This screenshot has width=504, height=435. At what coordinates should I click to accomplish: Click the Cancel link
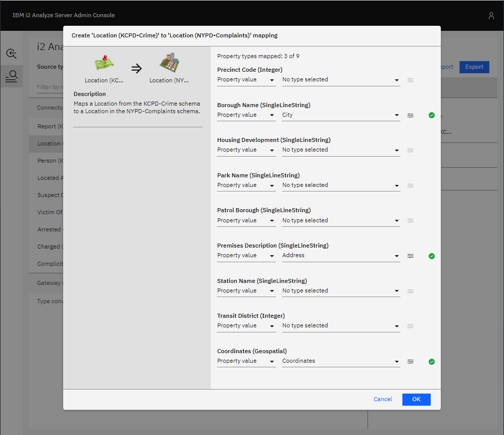click(383, 399)
